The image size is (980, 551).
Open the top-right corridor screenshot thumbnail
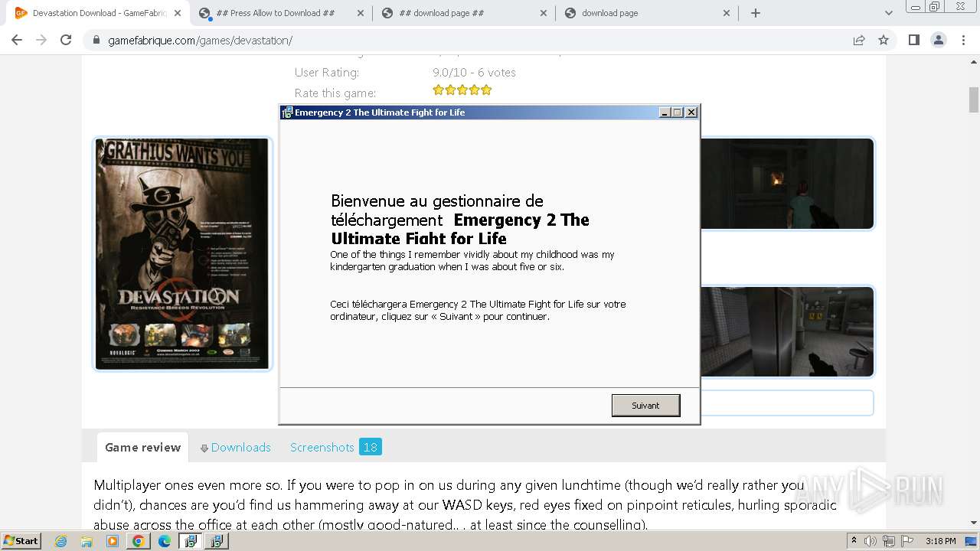tap(787, 184)
